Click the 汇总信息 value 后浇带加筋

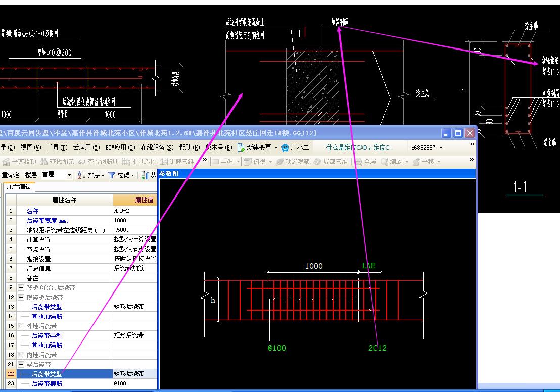tap(135, 268)
